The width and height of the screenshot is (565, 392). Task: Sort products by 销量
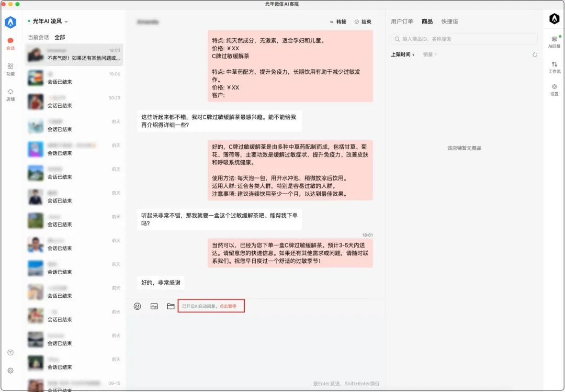pyautogui.click(x=430, y=54)
